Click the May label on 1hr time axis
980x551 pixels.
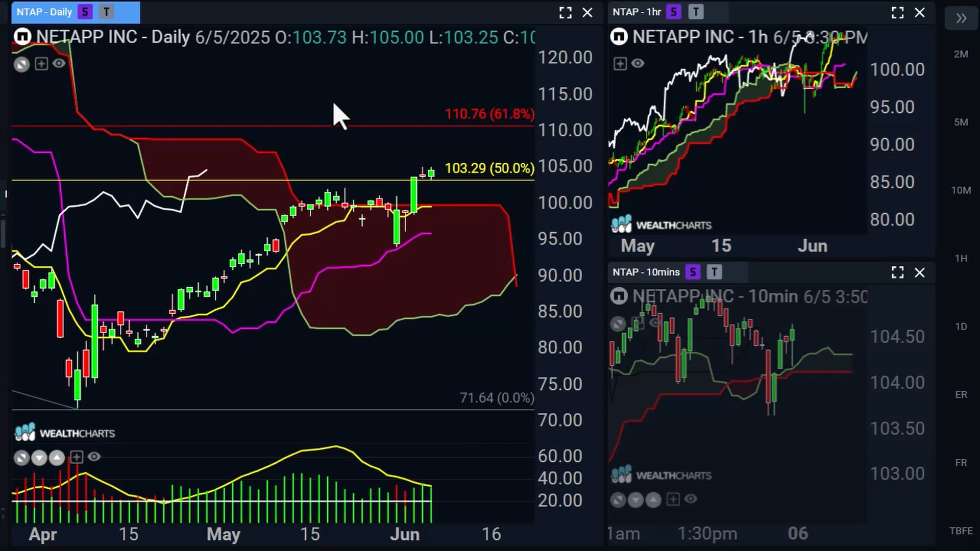pos(638,246)
